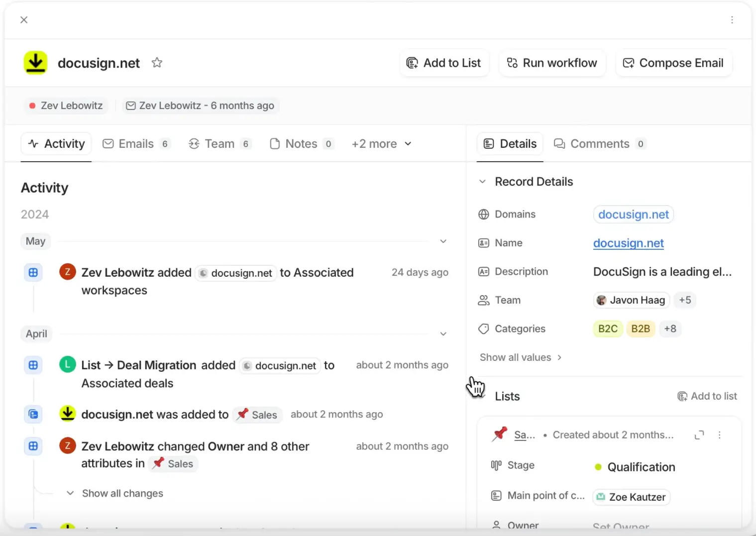Click the Main point of contact field icon
Viewport: 756px width, 536px height.
pyautogui.click(x=496, y=496)
